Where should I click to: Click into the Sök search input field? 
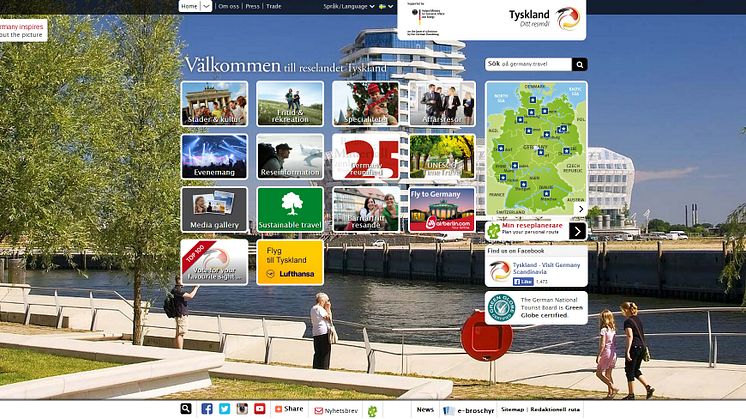pyautogui.click(x=528, y=64)
